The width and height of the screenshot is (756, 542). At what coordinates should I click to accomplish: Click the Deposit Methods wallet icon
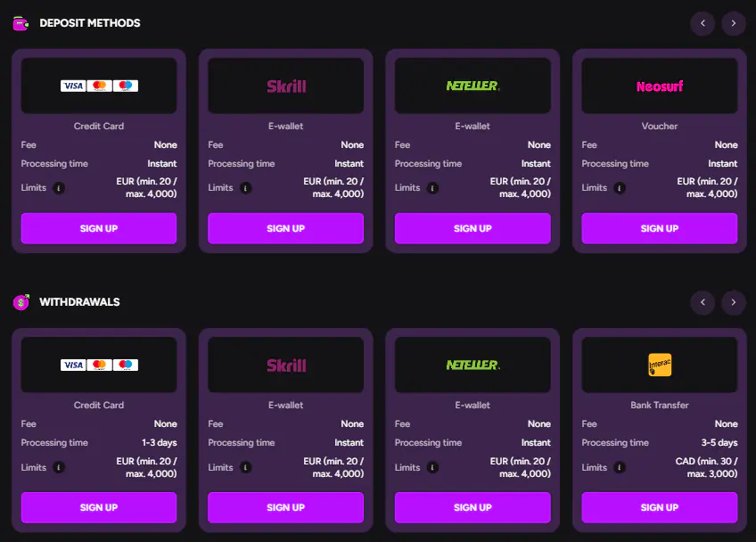tap(21, 23)
